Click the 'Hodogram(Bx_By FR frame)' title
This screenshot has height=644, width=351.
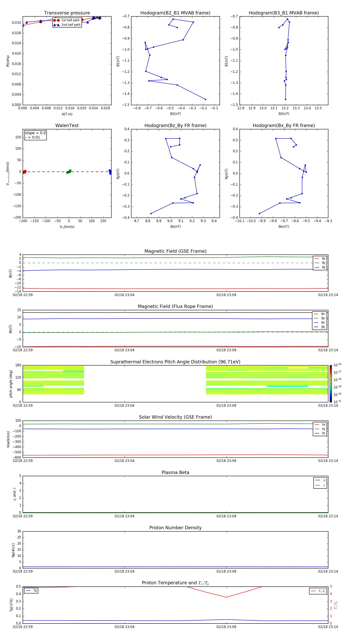pos(284,125)
